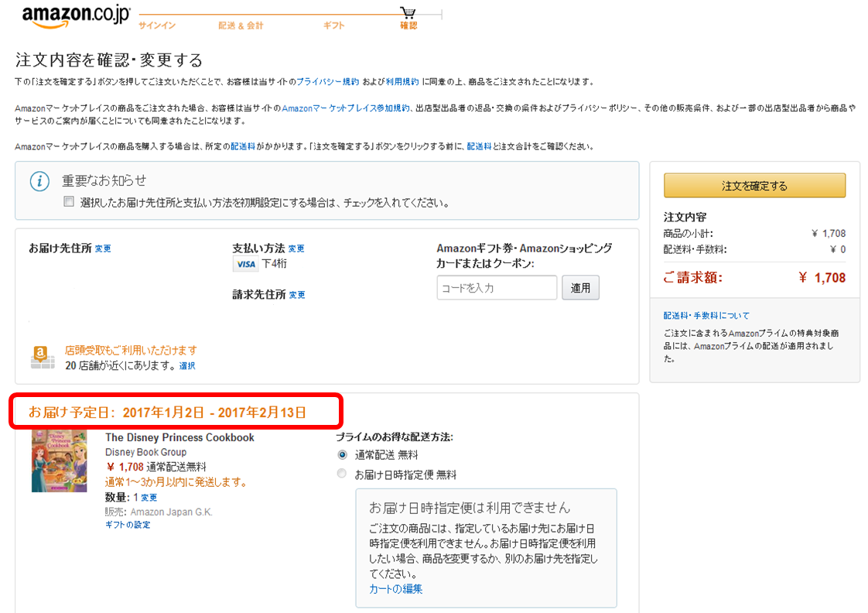The image size is (868, 613).
Task: Click 店頭受取もご利用いただけます text
Action: pyautogui.click(x=131, y=350)
